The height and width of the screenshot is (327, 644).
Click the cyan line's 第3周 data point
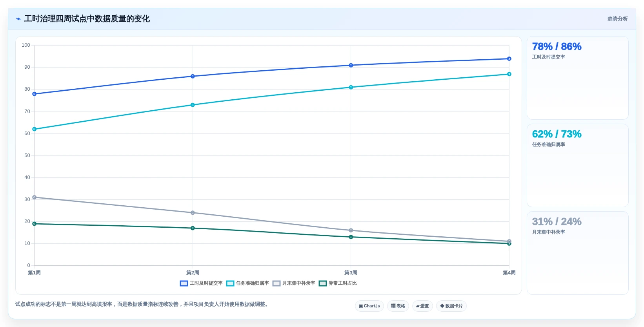pos(351,87)
